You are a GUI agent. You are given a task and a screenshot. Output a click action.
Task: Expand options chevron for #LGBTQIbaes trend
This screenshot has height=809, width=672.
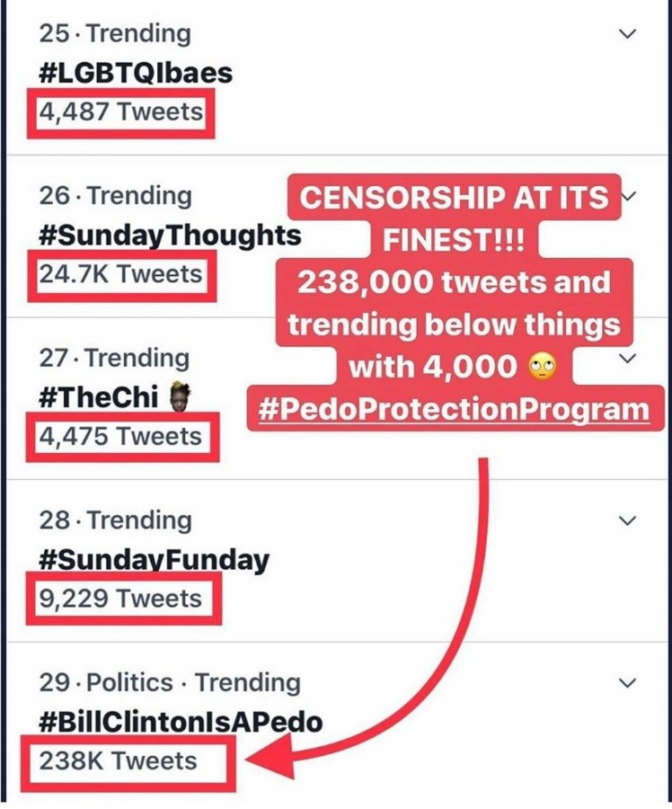(629, 34)
